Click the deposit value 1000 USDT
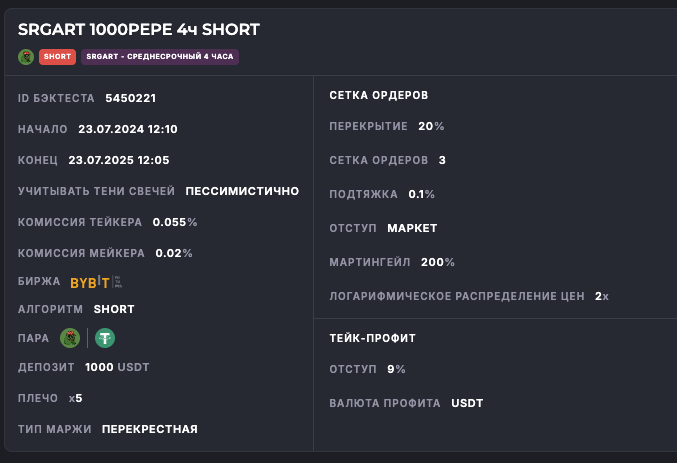Screen dimensions: 677x463 point(117,367)
